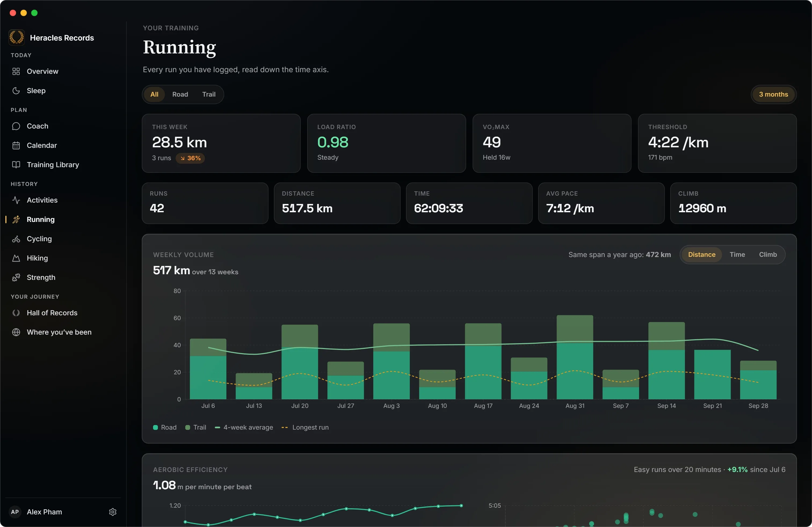Click the Heracles Records laurel logo
This screenshot has width=812, height=527.
(16, 38)
